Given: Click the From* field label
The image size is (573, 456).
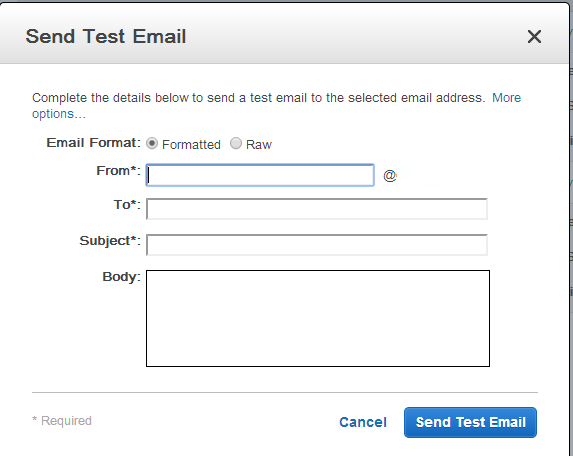Looking at the screenshot, I should (x=118, y=171).
